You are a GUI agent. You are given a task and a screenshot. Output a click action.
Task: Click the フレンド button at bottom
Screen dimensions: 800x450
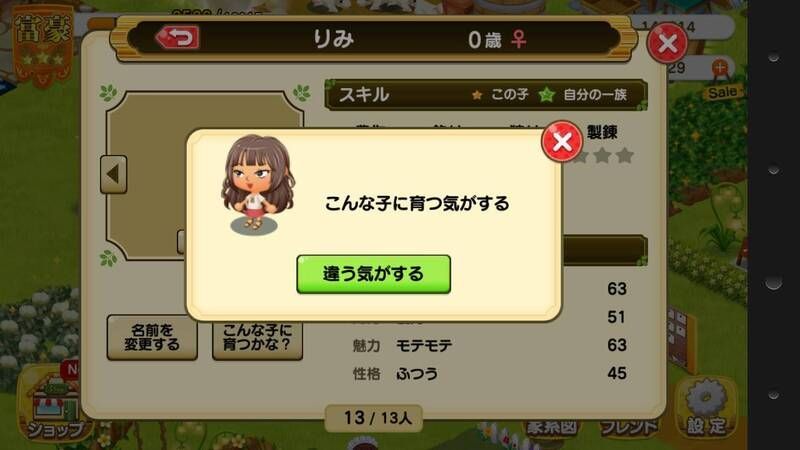pos(629,428)
